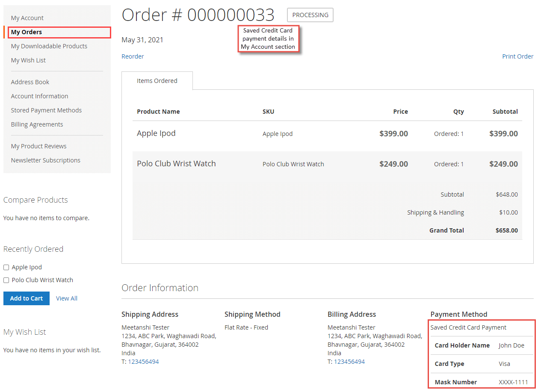
Task: Click the masked number XXXX-1111
Action: [x=513, y=382]
